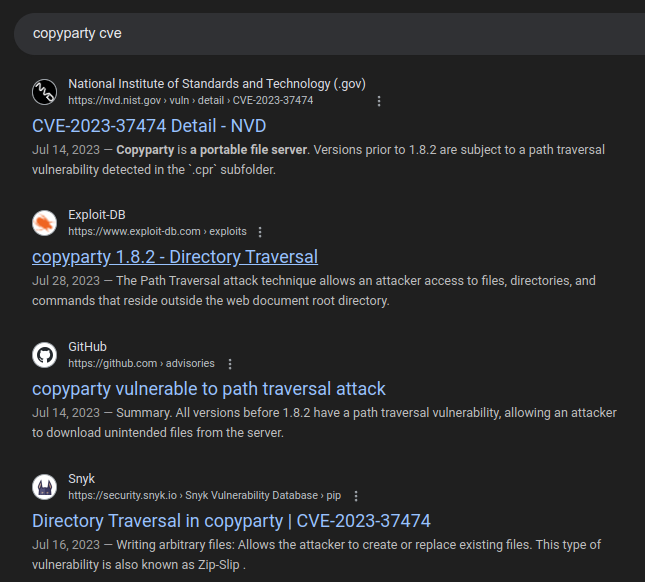The image size is (645, 582).
Task: Open Directory Traversal in copyparty Snyk result
Action: [231, 521]
